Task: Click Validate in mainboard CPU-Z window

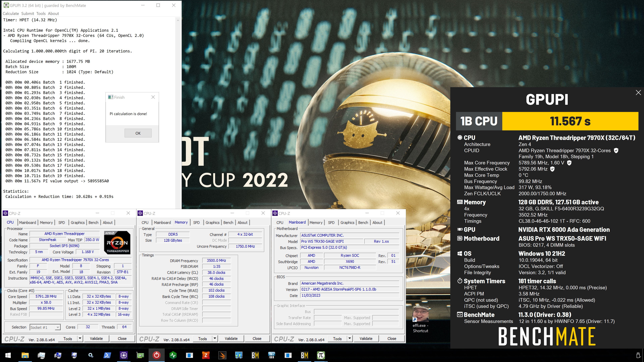Action: pos(366,339)
